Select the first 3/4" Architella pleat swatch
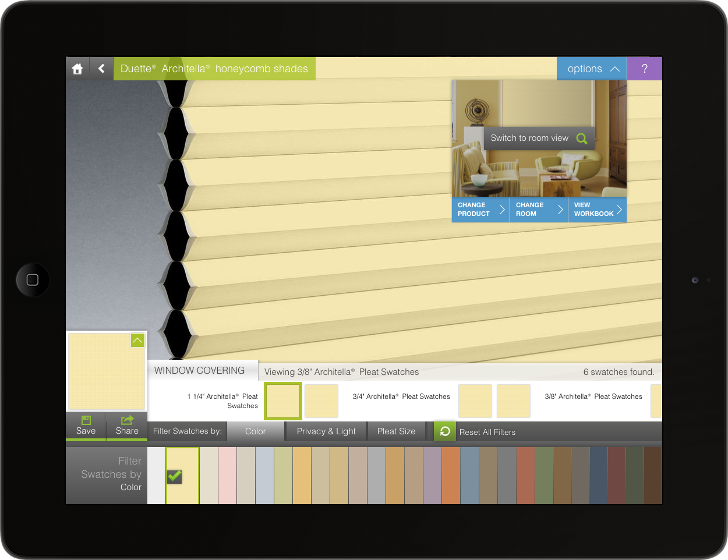 coord(475,401)
